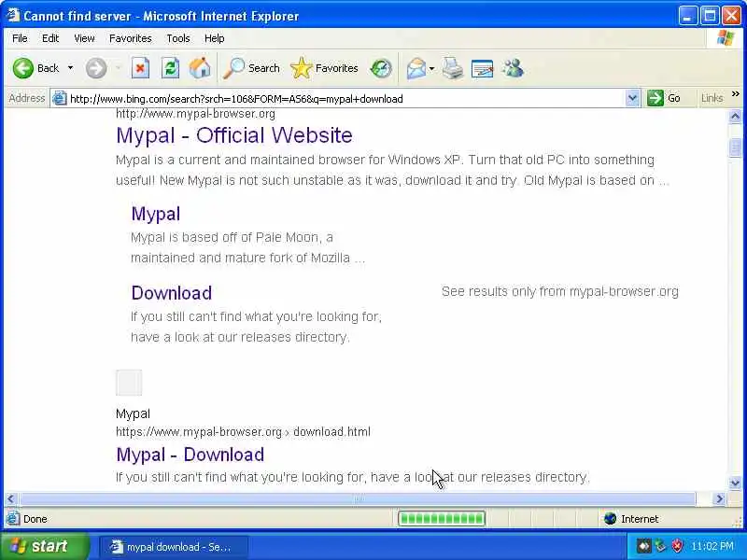The height and width of the screenshot is (560, 747).
Task: Stop loading with the red X
Action: pyautogui.click(x=140, y=68)
